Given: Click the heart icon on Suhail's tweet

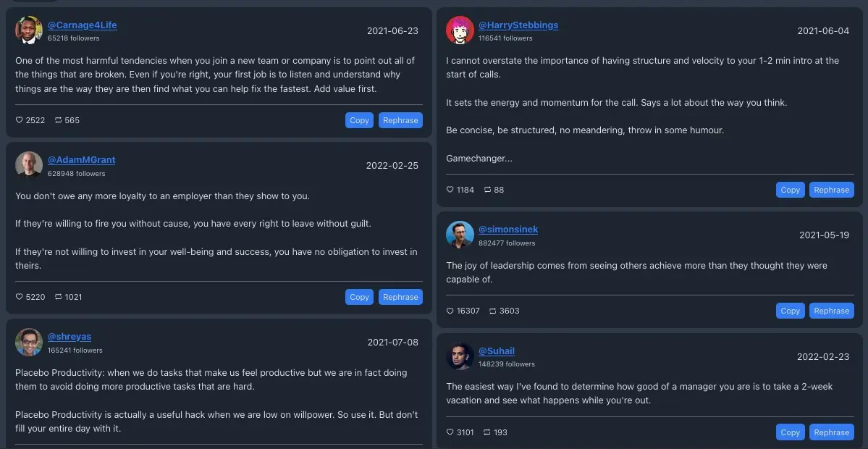Looking at the screenshot, I should (450, 432).
